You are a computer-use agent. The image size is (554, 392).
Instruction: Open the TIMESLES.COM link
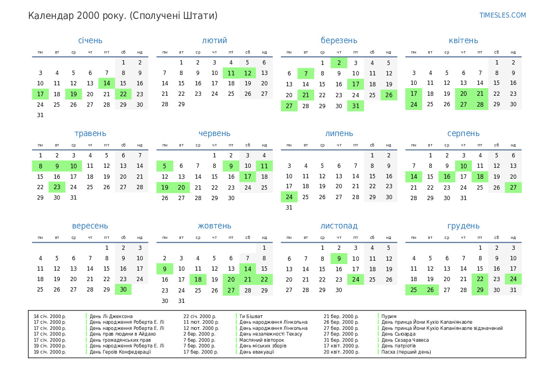502,15
